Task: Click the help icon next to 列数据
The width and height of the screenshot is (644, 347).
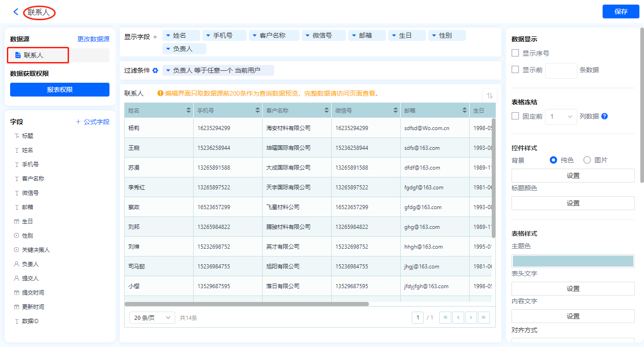Action: [604, 116]
